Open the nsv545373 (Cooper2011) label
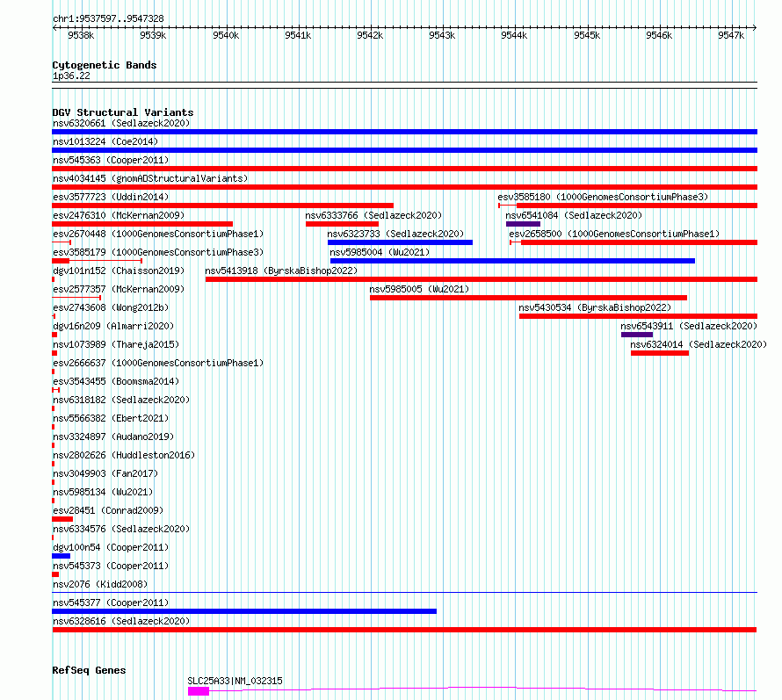This screenshot has height=700, width=782. (x=111, y=566)
